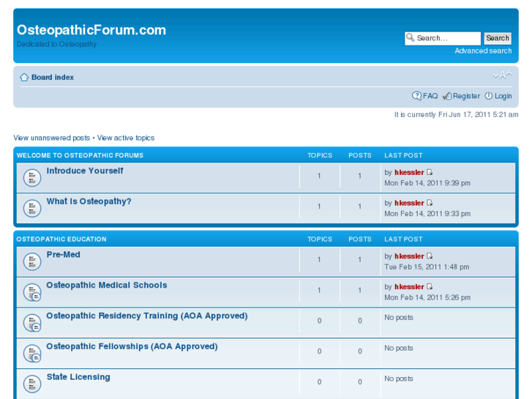The height and width of the screenshot is (399, 532).
Task: Open Osteopathic Fellowships (AOA Approved) forum
Action: point(132,346)
